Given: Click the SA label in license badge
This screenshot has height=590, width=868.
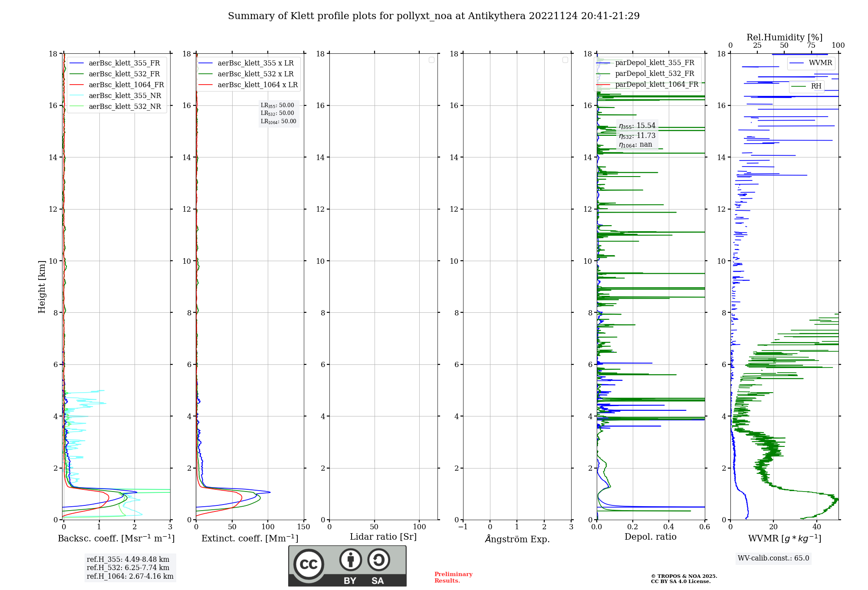Looking at the screenshot, I should pyautogui.click(x=378, y=581).
